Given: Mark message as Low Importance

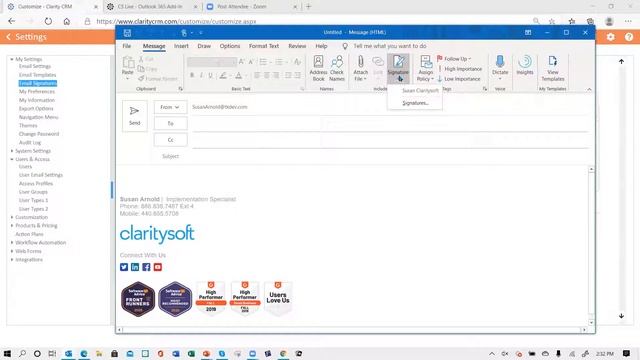Looking at the screenshot, I should [459, 79].
